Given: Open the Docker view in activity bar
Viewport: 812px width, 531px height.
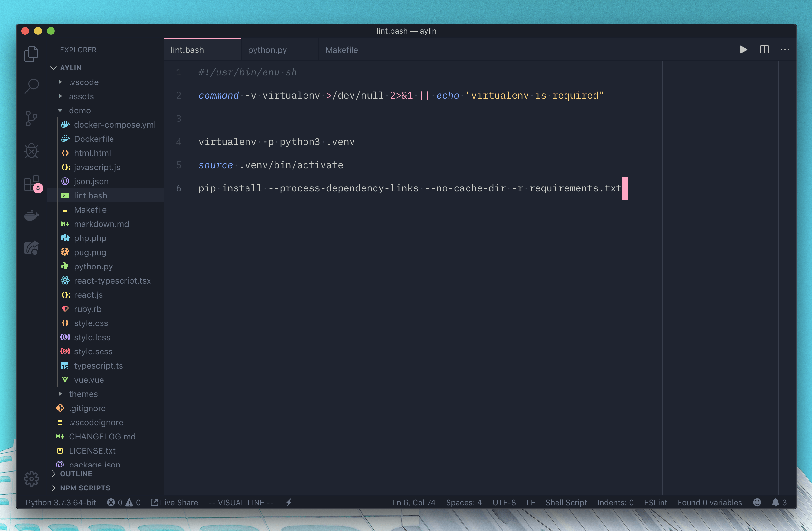Looking at the screenshot, I should tap(32, 215).
